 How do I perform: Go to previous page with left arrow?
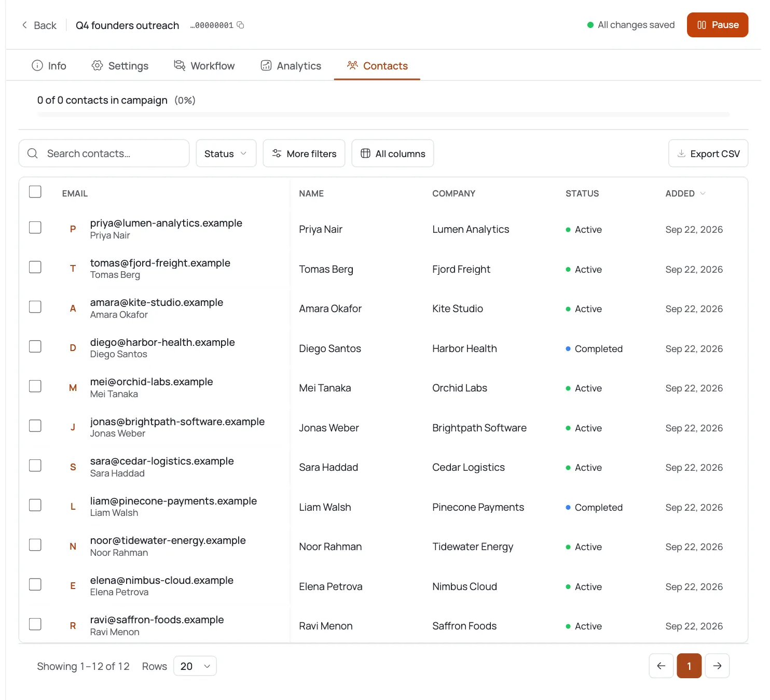(x=661, y=666)
